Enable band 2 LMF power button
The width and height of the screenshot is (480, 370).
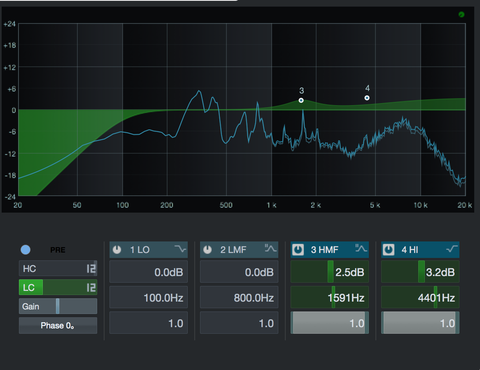(207, 250)
